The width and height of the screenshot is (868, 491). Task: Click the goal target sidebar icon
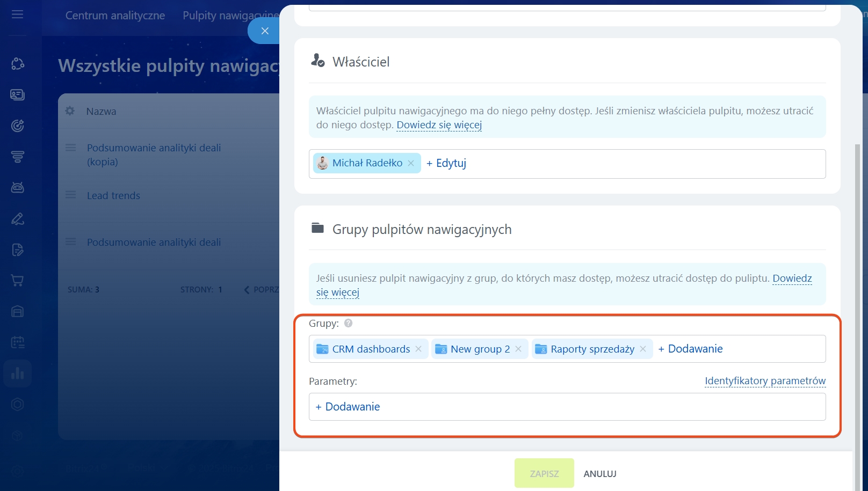click(x=17, y=126)
